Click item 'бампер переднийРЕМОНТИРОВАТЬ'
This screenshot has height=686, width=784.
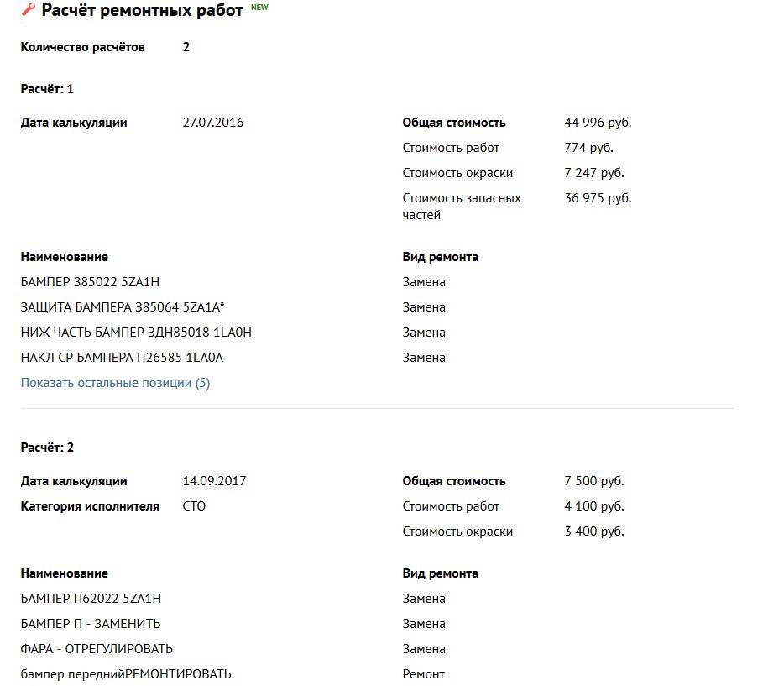pyautogui.click(x=126, y=674)
